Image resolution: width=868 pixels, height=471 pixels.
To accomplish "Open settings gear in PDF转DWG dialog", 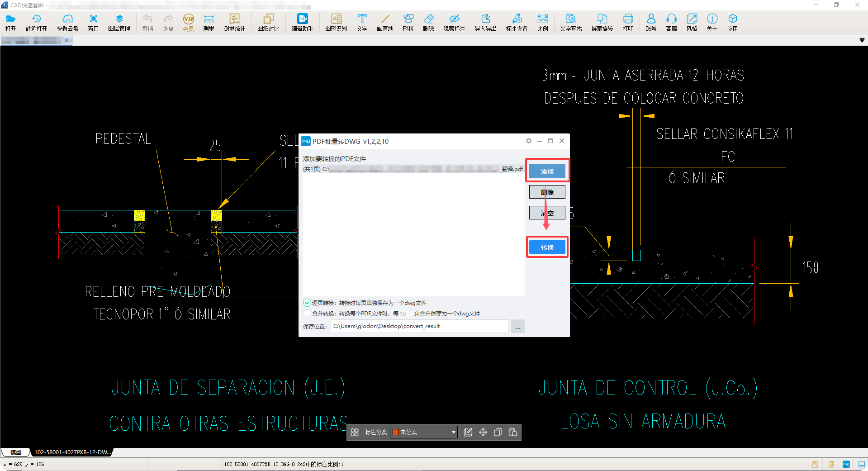I will pos(528,141).
